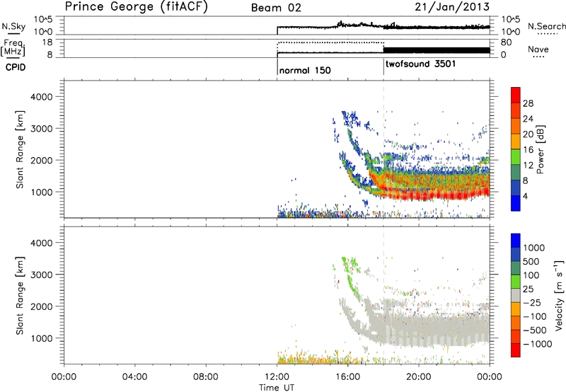Click the 18 tick on frequency axis
Viewport: 566px width, 392px height.
coord(47,42)
